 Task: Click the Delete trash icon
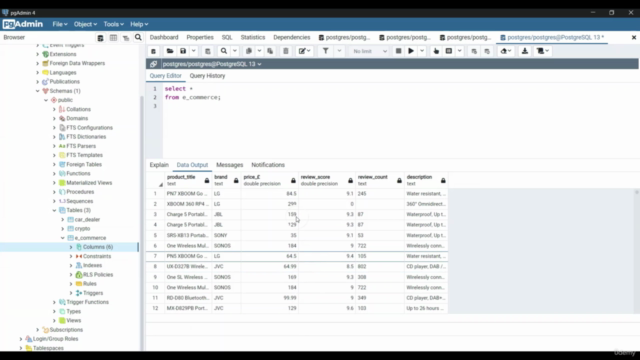(286, 51)
